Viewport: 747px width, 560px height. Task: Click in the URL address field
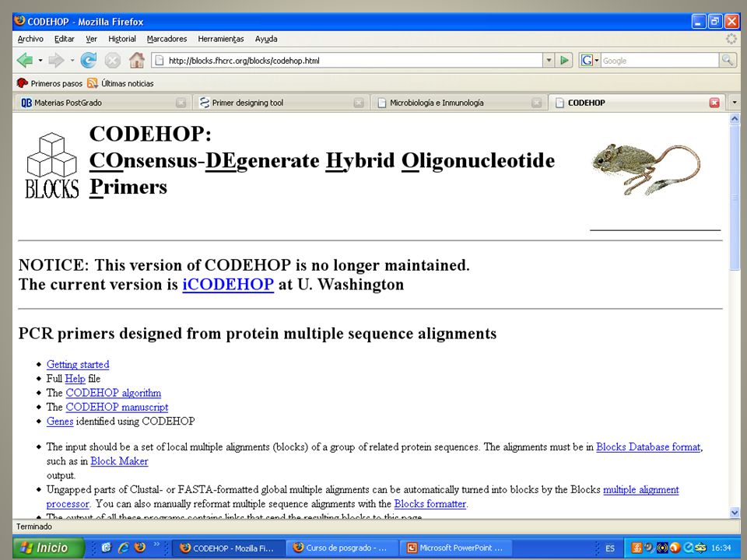click(355, 61)
